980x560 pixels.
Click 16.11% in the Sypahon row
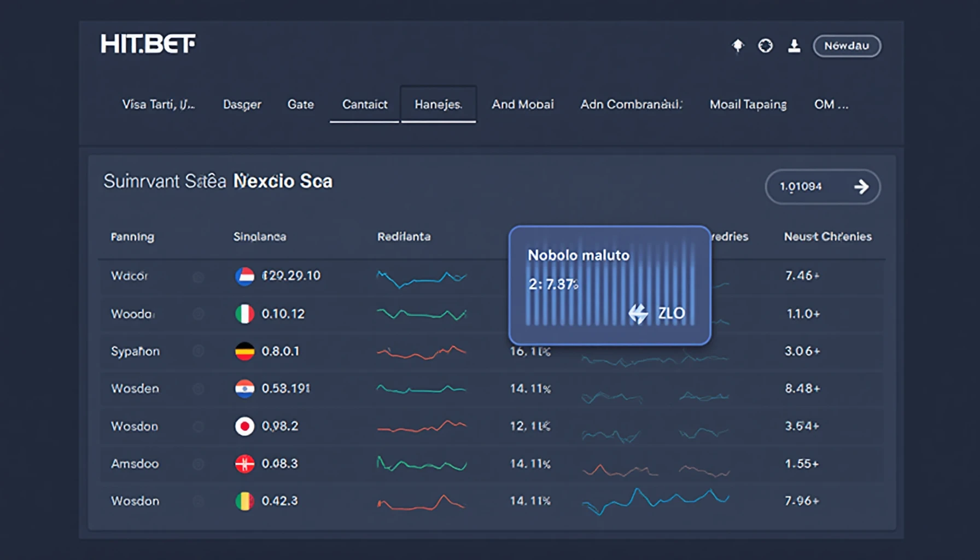[x=530, y=351]
